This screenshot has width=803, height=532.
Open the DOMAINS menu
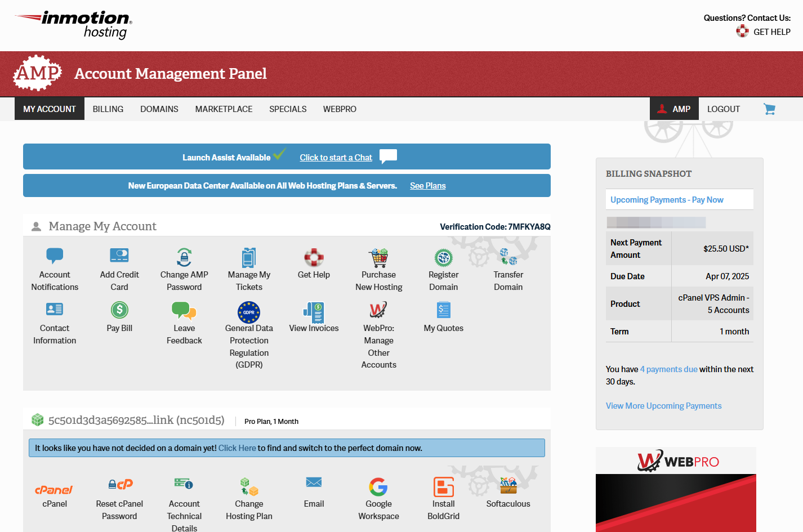point(159,109)
